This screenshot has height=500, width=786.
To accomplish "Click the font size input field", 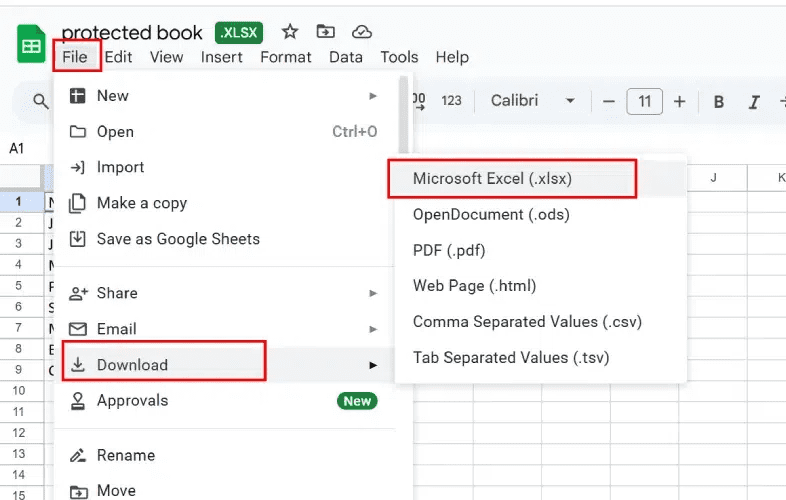I will click(x=644, y=101).
